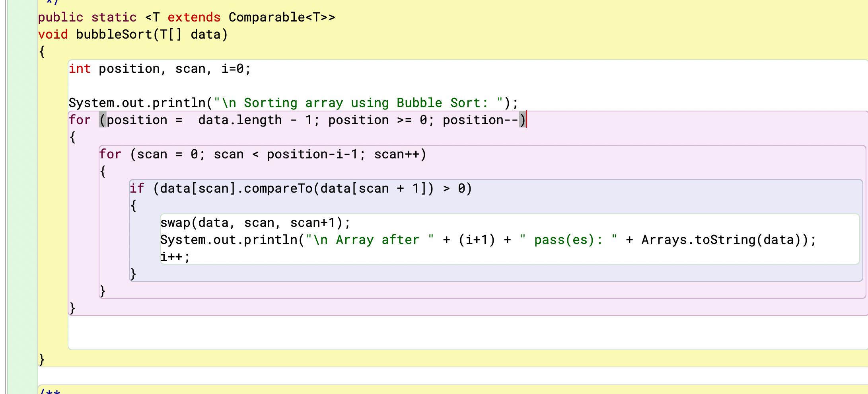The image size is (868, 394).
Task: Click the i++ increment statement
Action: tap(174, 256)
